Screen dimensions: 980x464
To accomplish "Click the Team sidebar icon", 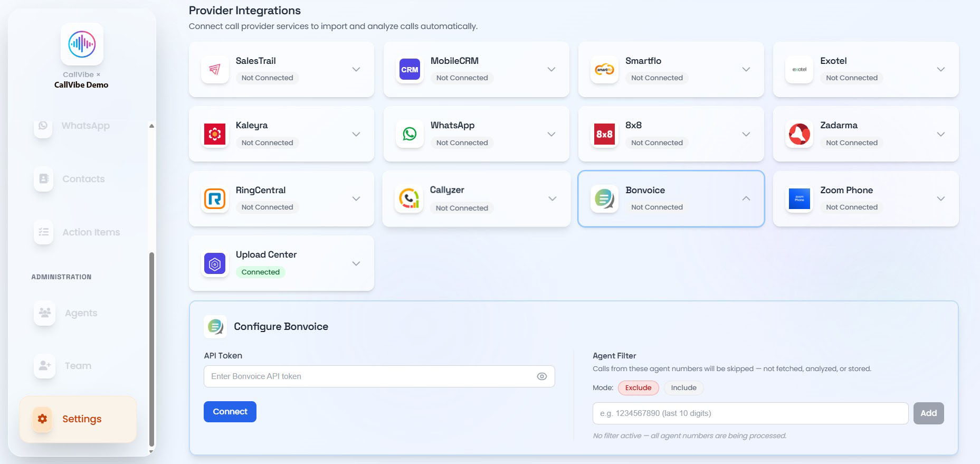I will tap(45, 366).
